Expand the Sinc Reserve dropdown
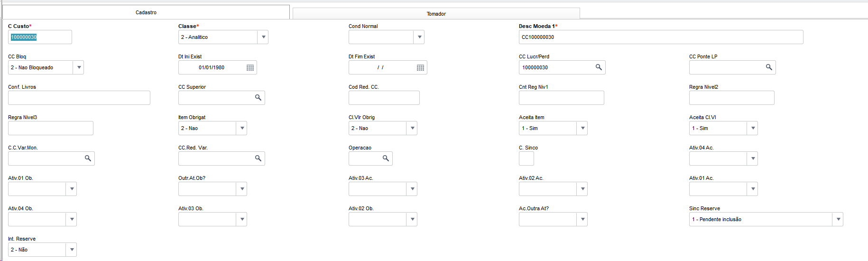 pyautogui.click(x=838, y=219)
